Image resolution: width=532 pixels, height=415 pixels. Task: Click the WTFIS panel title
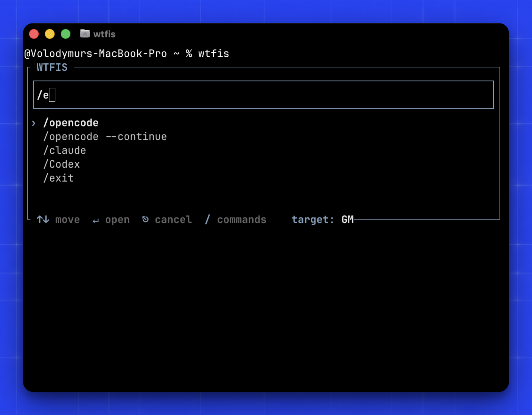pyautogui.click(x=52, y=67)
